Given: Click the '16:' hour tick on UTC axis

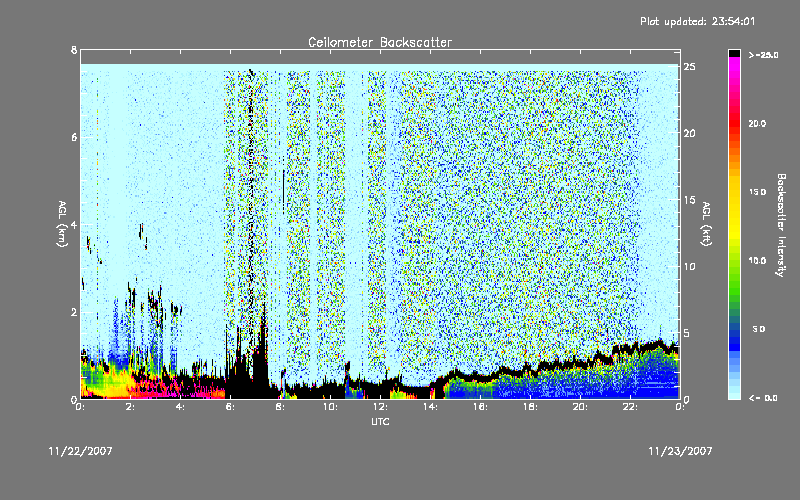Looking at the screenshot, I should click(x=480, y=407).
